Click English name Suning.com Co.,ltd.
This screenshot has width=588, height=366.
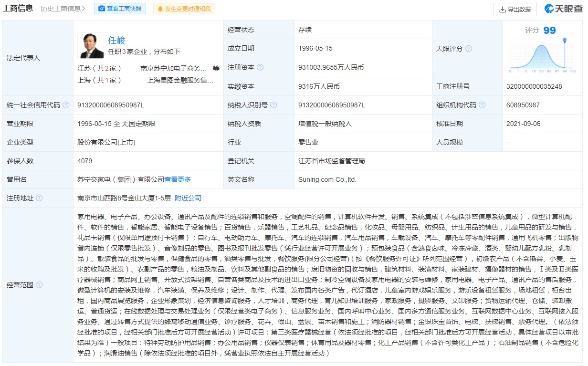coord(327,179)
